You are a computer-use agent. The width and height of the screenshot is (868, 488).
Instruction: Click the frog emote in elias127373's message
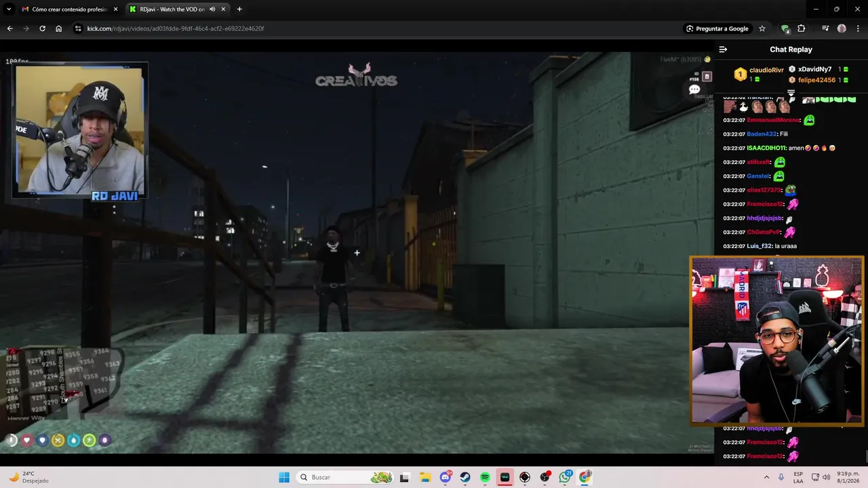790,190
